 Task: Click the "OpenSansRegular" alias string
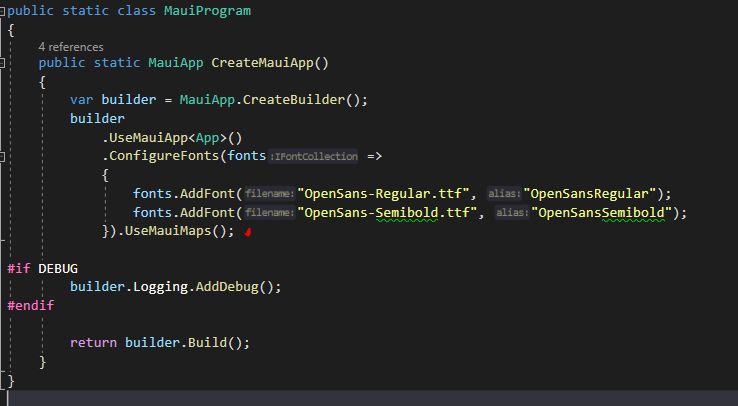click(x=590, y=193)
